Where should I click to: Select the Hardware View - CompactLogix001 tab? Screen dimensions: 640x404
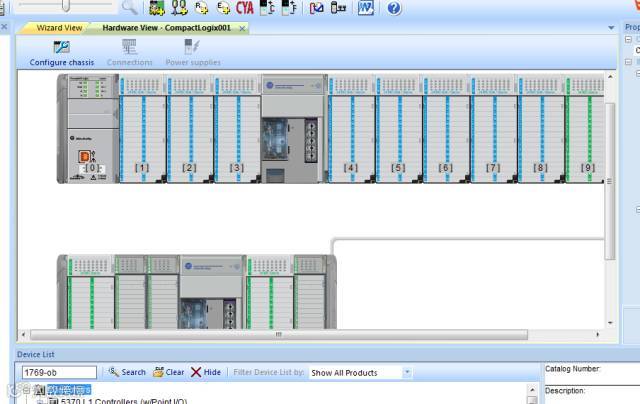[167, 28]
